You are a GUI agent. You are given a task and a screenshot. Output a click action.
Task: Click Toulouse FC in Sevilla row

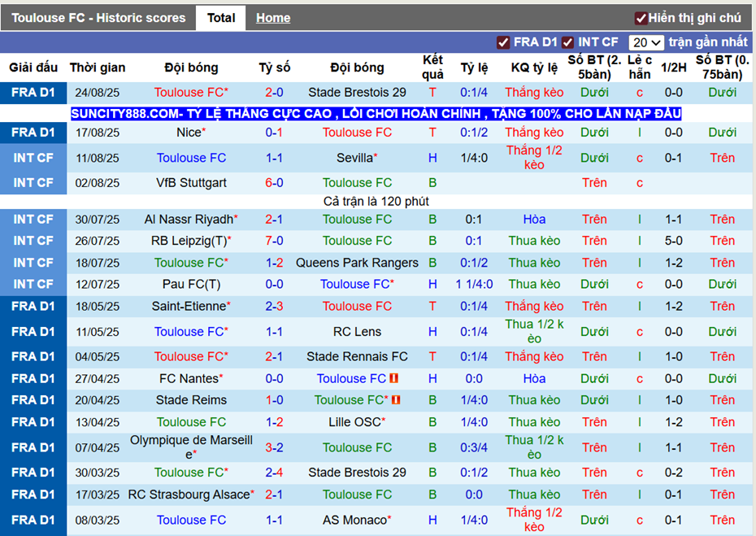coord(191,158)
